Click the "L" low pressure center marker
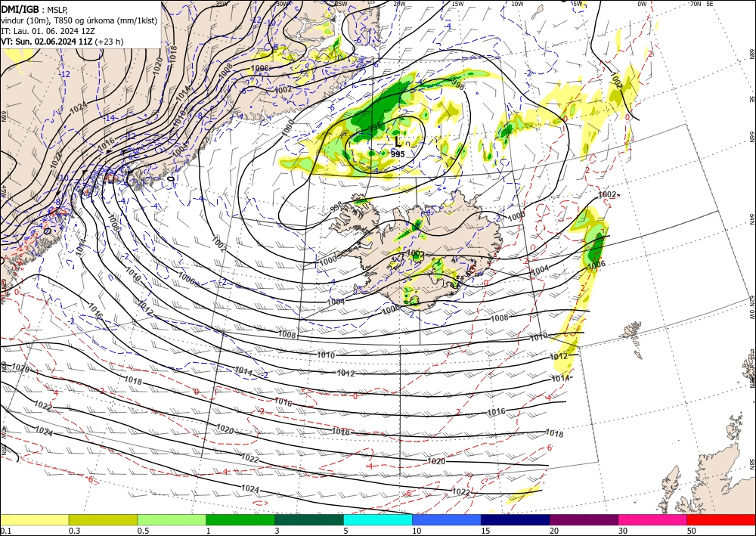756x536 pixels. point(398,142)
